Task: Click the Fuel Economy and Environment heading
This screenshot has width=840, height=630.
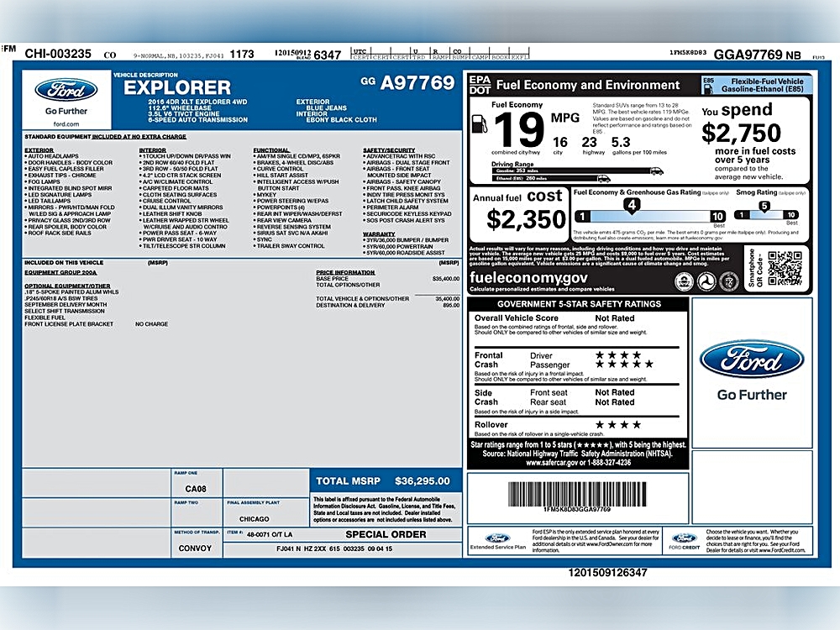Action: point(588,85)
